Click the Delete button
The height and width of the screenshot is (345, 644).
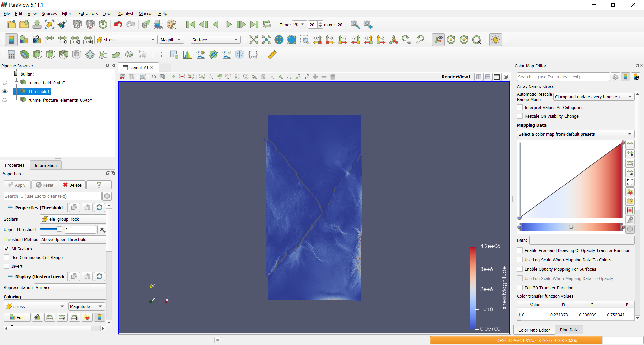coord(72,185)
